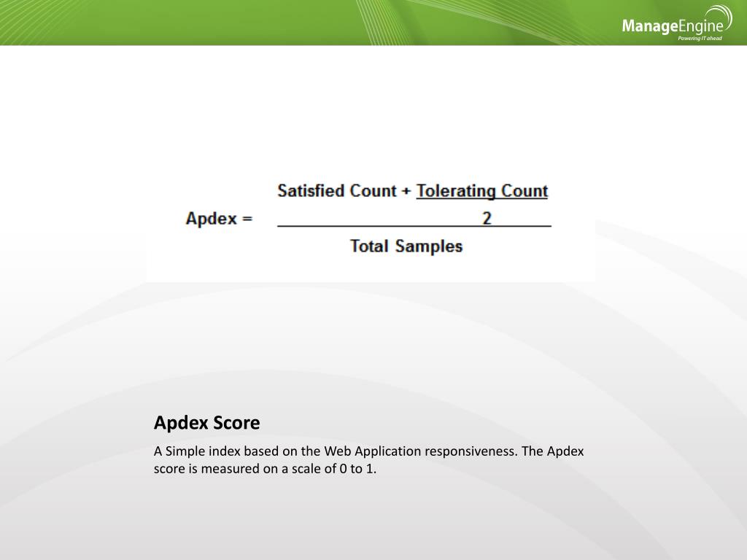Click the 'Total Samples' denominator
Viewport: 747px width, 560px height.
[x=406, y=246]
